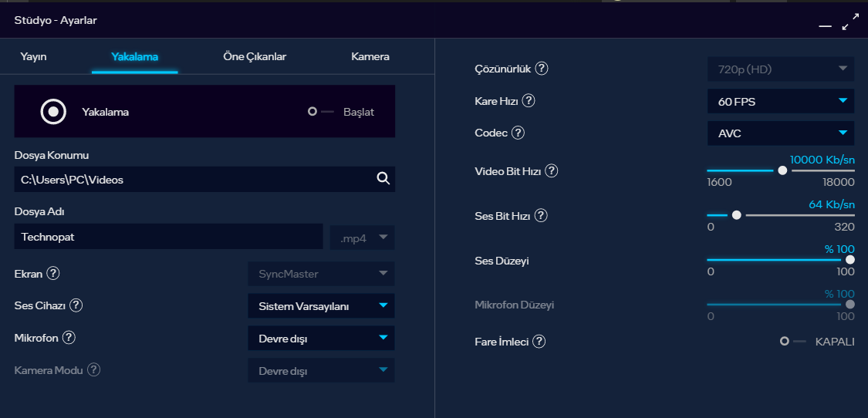
Task: Click the Video Bit Hızı help icon
Action: click(x=551, y=171)
